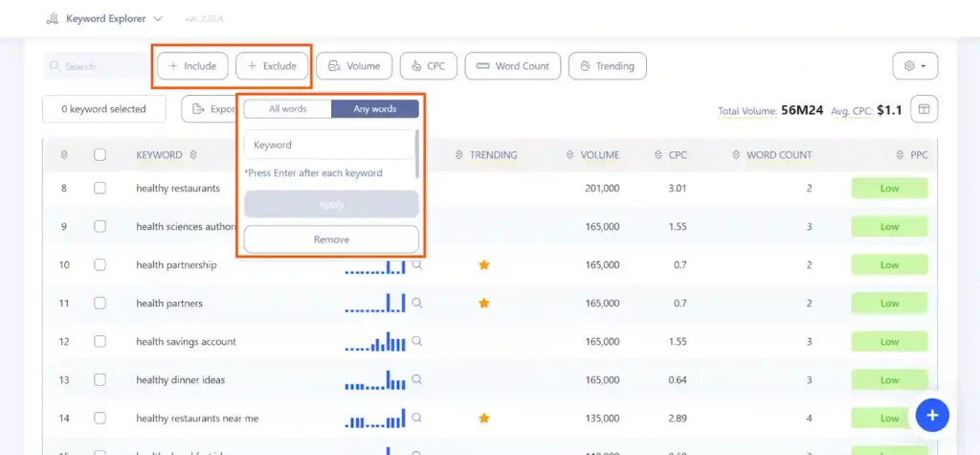
Task: Click the Remove button
Action: (x=331, y=239)
